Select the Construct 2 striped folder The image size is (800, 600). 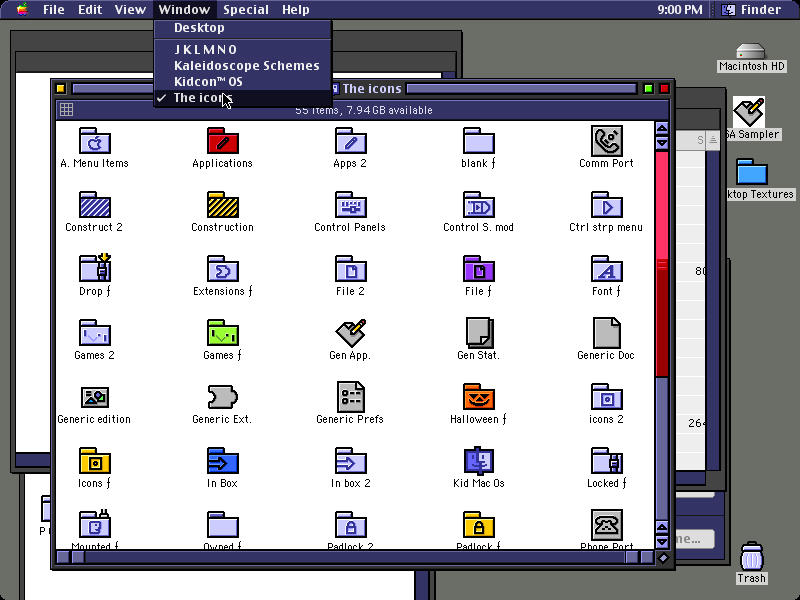click(x=95, y=205)
